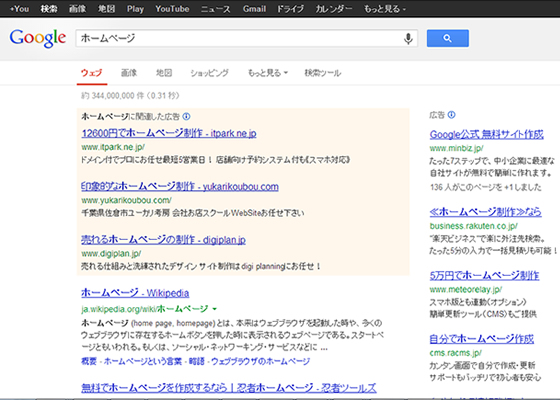Open ドライブ in top bar
This screenshot has height=400, width=560.
(x=290, y=9)
